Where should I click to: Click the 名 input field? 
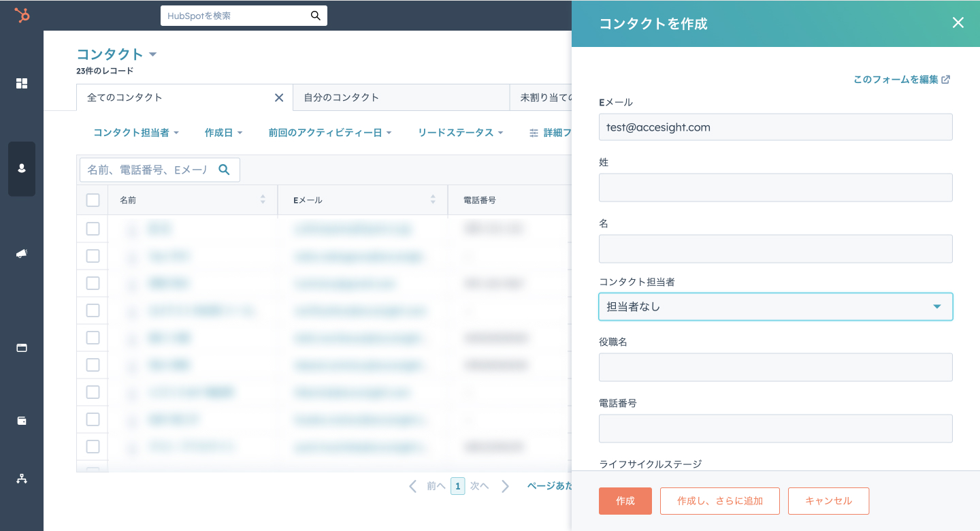776,248
